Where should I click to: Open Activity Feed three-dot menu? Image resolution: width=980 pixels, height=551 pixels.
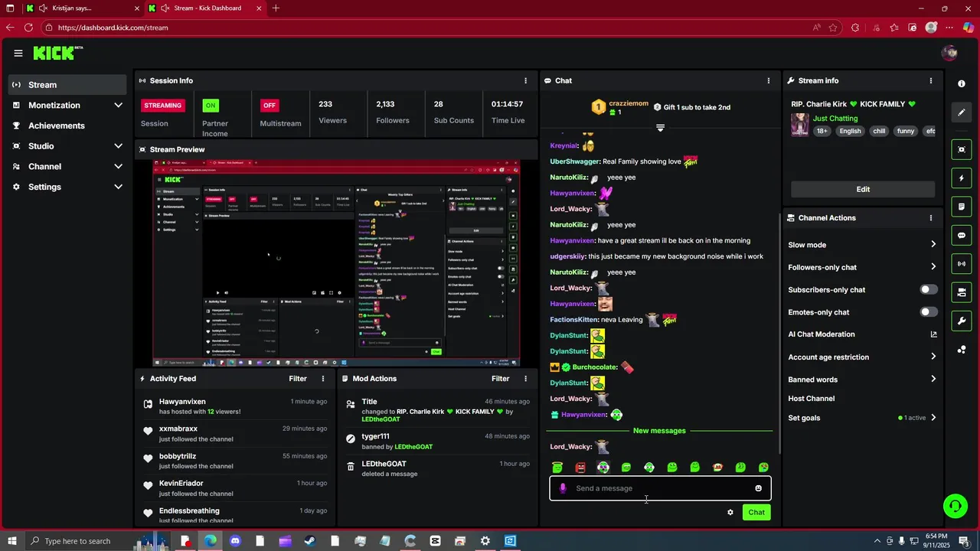[x=323, y=379]
